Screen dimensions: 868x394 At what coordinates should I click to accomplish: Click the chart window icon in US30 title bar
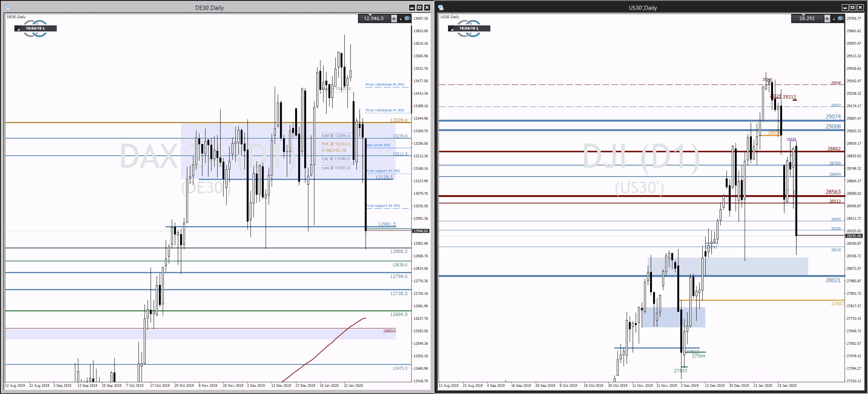tap(441, 8)
